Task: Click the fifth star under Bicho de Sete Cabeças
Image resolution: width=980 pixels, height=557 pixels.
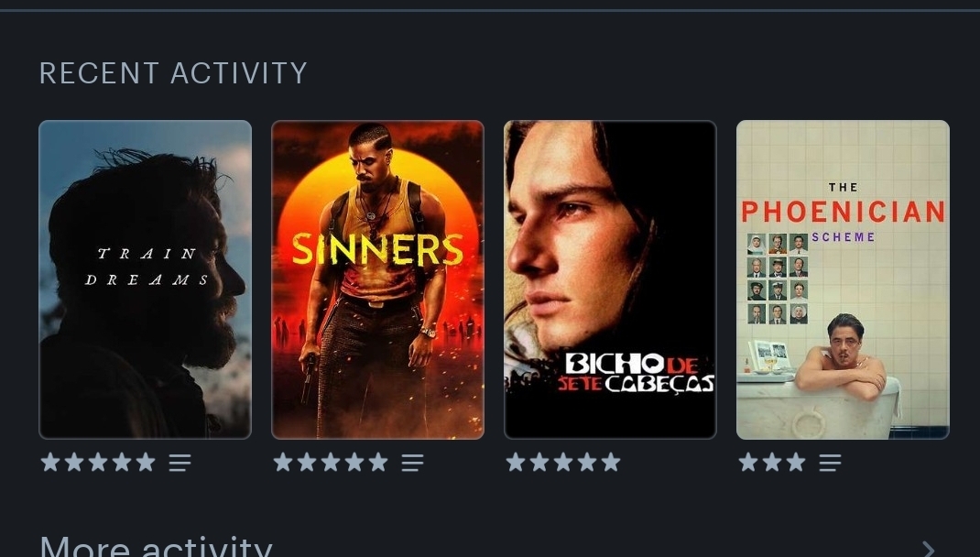Action: click(611, 462)
